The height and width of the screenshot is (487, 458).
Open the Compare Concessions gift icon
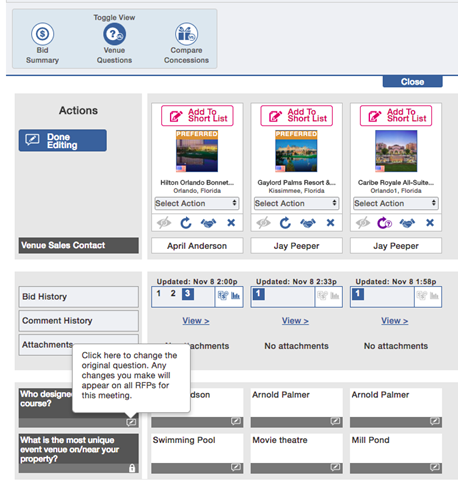point(186,34)
